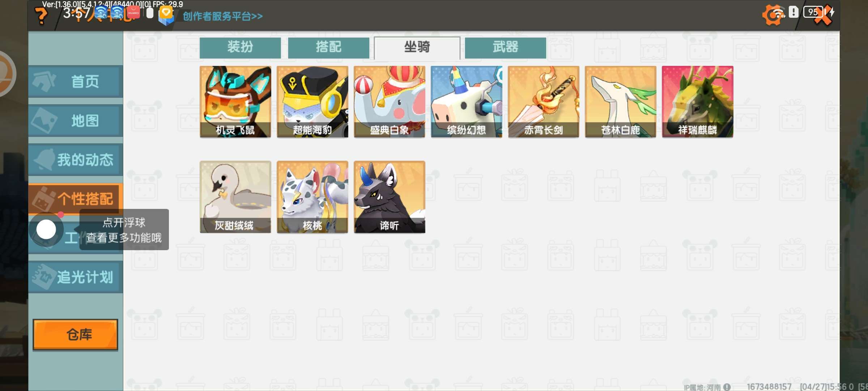Click the orange 仓库 button
The height and width of the screenshot is (391, 868).
tap(76, 335)
